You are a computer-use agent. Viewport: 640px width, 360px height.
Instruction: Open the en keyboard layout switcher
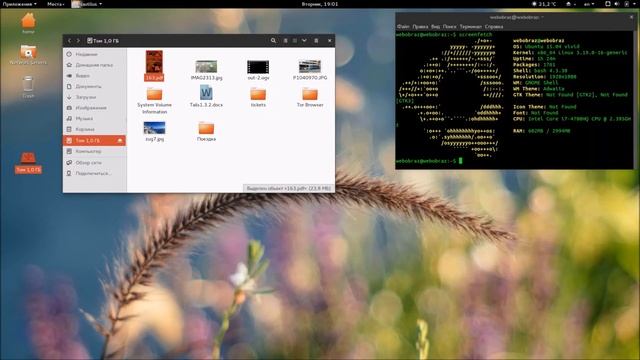(x=589, y=4)
